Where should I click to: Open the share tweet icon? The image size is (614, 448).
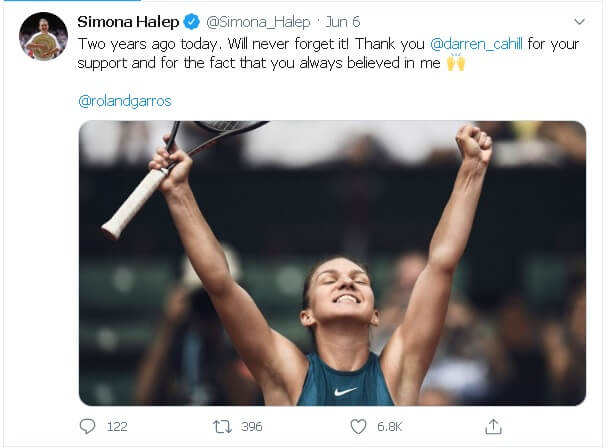(492, 426)
